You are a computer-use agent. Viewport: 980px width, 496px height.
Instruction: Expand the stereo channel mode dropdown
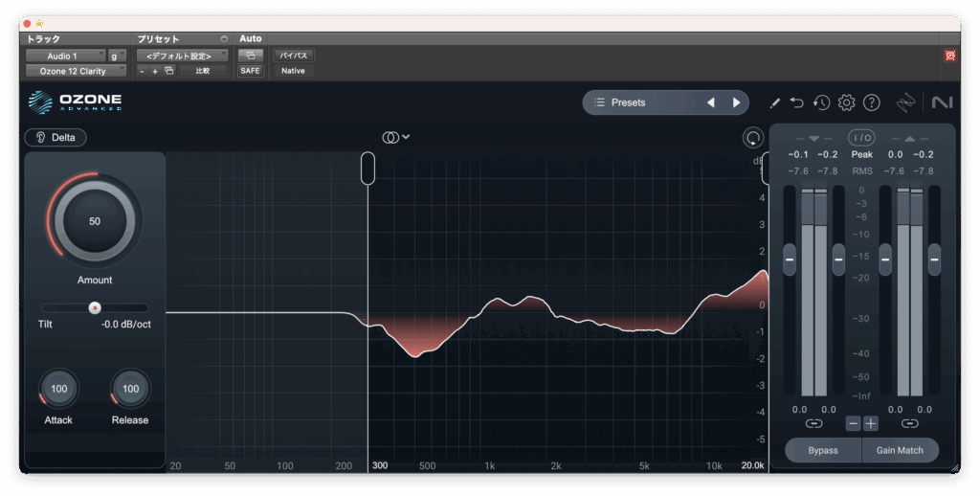(x=395, y=137)
